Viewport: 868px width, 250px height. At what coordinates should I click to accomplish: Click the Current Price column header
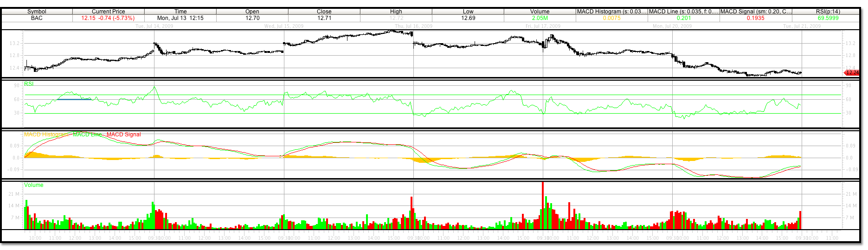(x=108, y=12)
